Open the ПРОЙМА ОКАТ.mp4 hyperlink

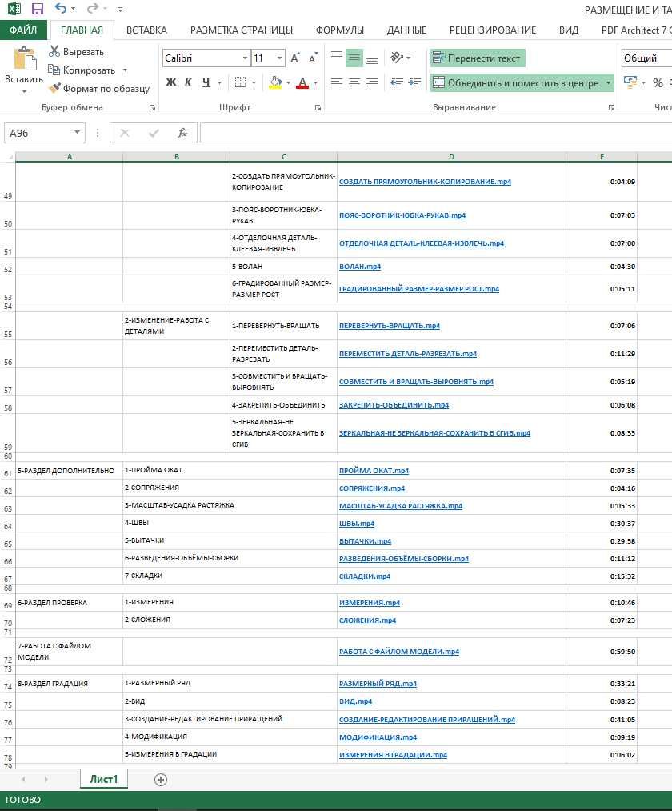coord(374,471)
